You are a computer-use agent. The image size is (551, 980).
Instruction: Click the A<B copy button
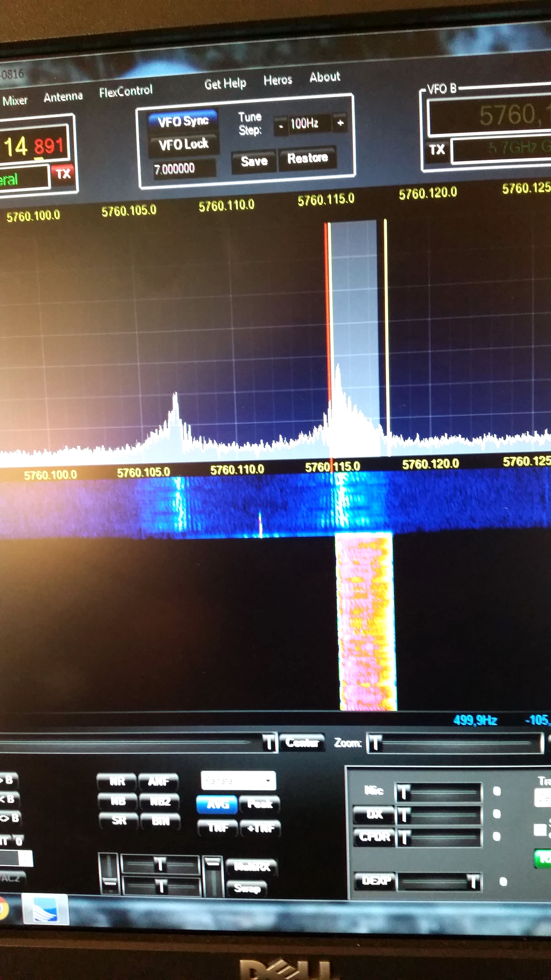(8, 799)
